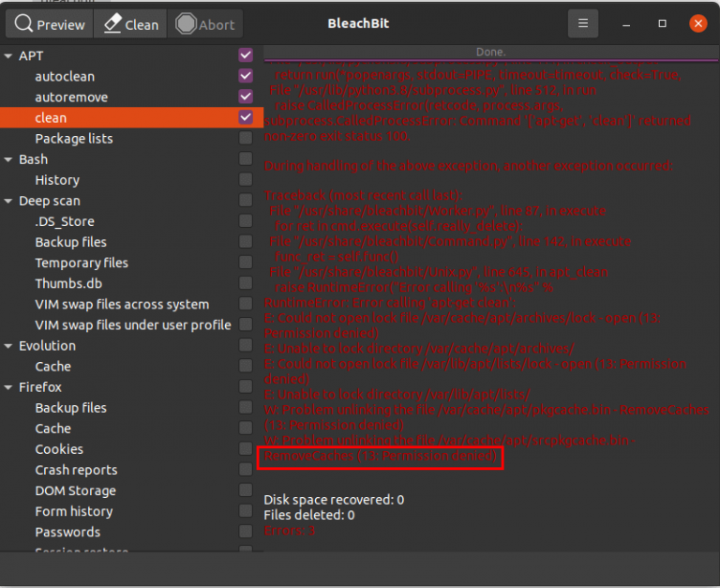720x588 pixels.
Task: Check VIM swap files across system checkbox
Action: point(246,304)
